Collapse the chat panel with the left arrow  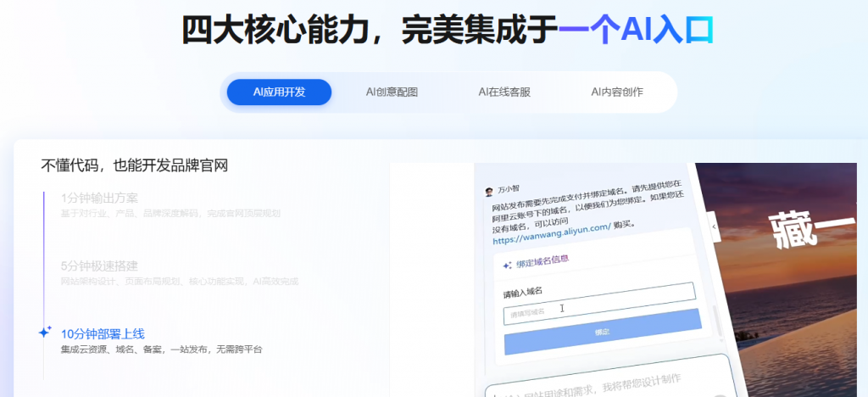point(715,227)
